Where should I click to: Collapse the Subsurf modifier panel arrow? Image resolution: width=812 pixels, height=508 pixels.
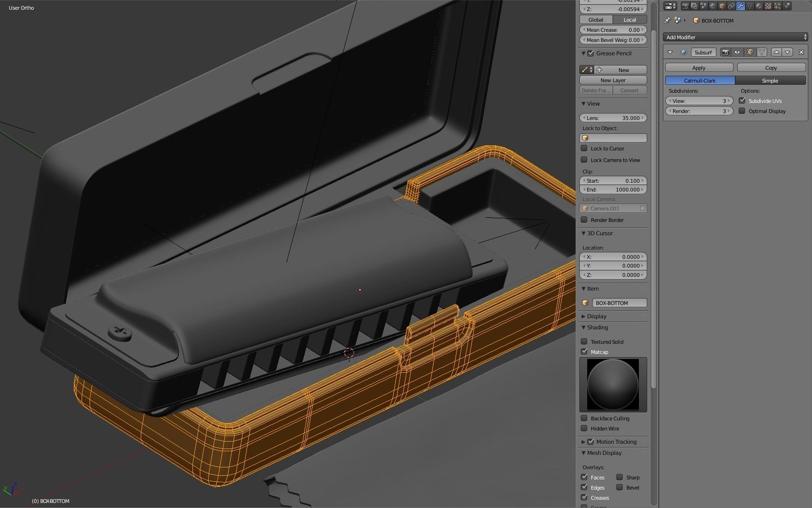click(670, 52)
